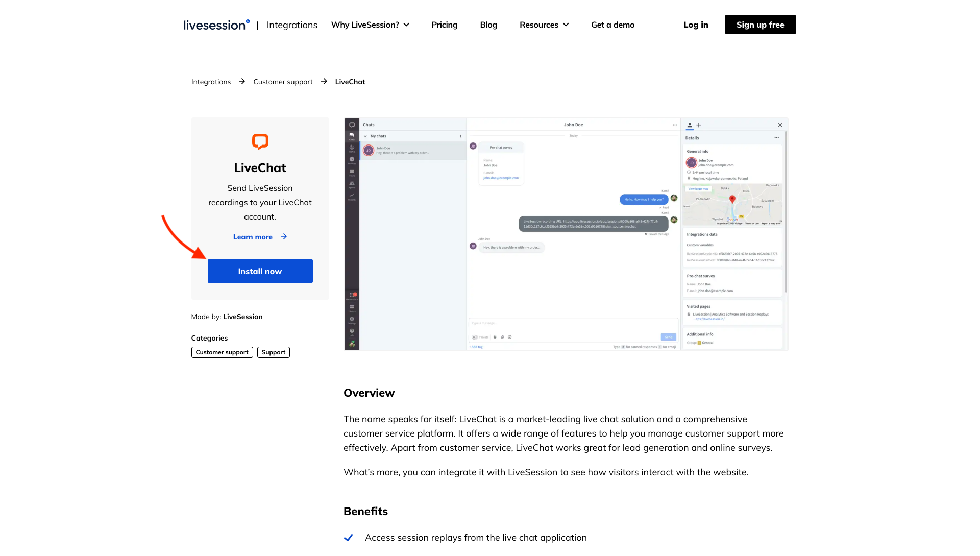
Task: Click the blue checkmark beside session replays
Action: (348, 538)
